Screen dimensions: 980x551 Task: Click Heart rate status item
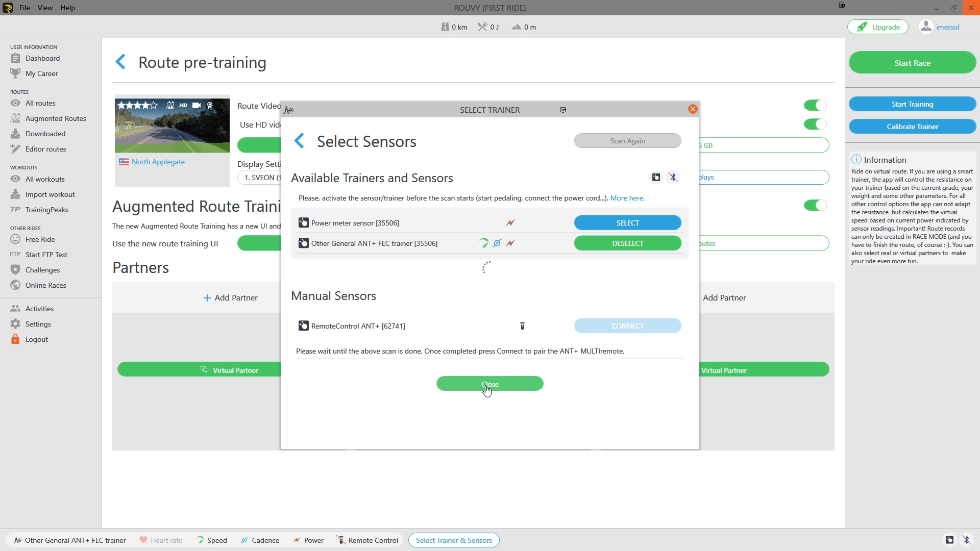(x=161, y=540)
